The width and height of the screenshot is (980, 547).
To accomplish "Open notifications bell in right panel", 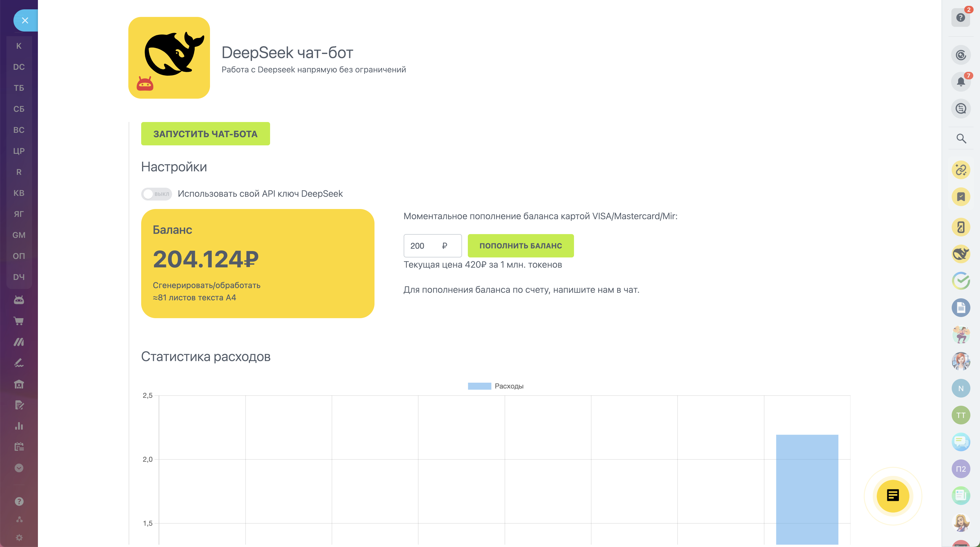I will (x=960, y=82).
